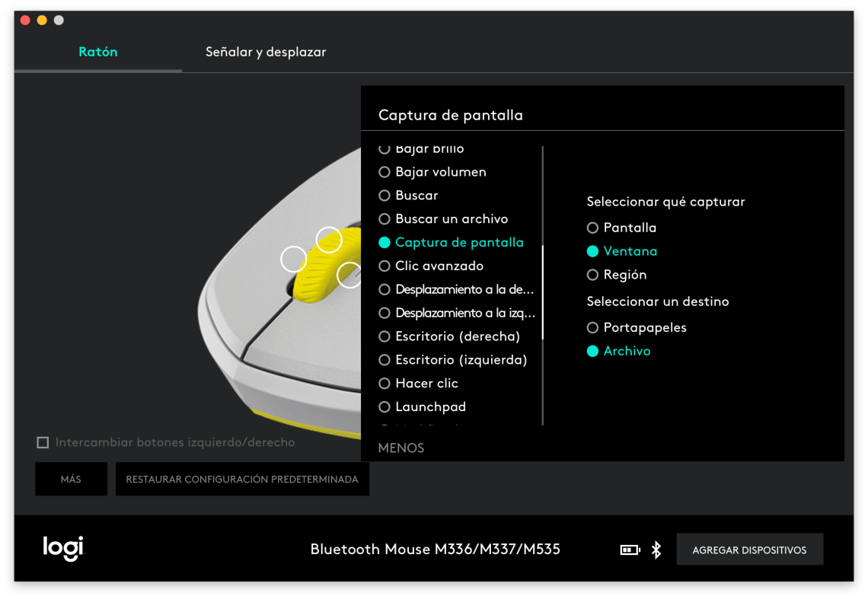Image resolution: width=868 pixels, height=599 pixels.
Task: Click AGREGAR DISPOSITIVOS to pair a device
Action: pos(749,549)
